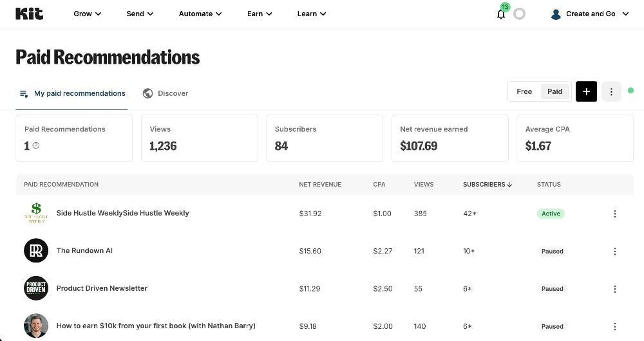Click Paused badge for Product Driven Newsletter
The width and height of the screenshot is (644, 341).
pyautogui.click(x=552, y=289)
